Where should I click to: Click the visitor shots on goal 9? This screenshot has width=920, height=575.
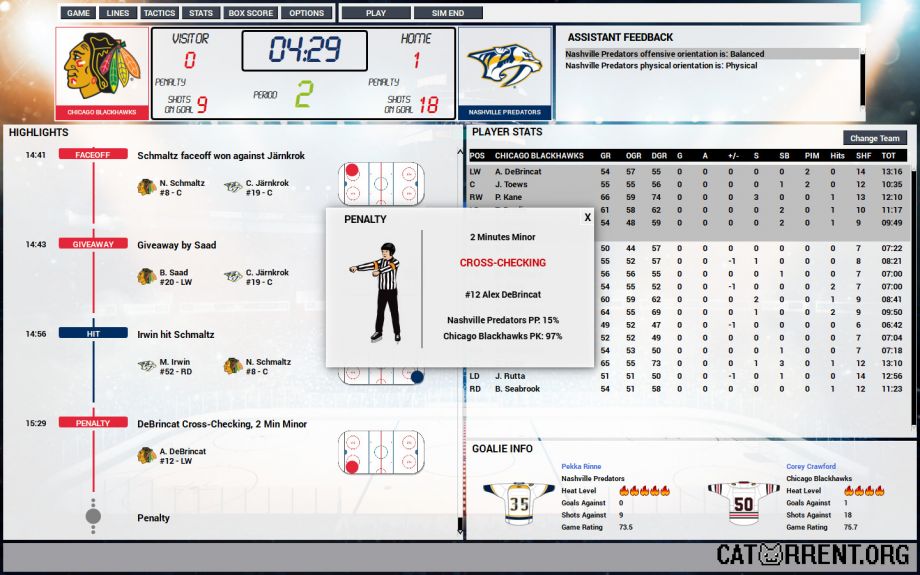tap(202, 105)
